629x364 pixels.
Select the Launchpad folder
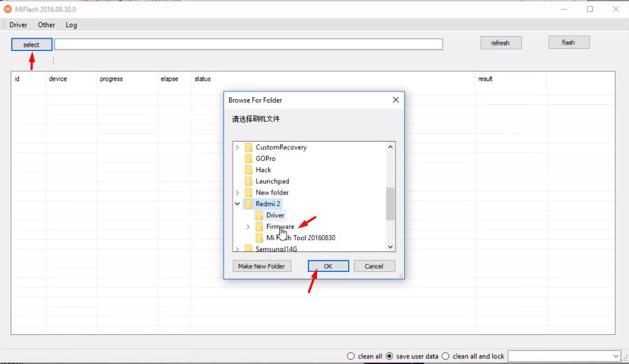[272, 181]
